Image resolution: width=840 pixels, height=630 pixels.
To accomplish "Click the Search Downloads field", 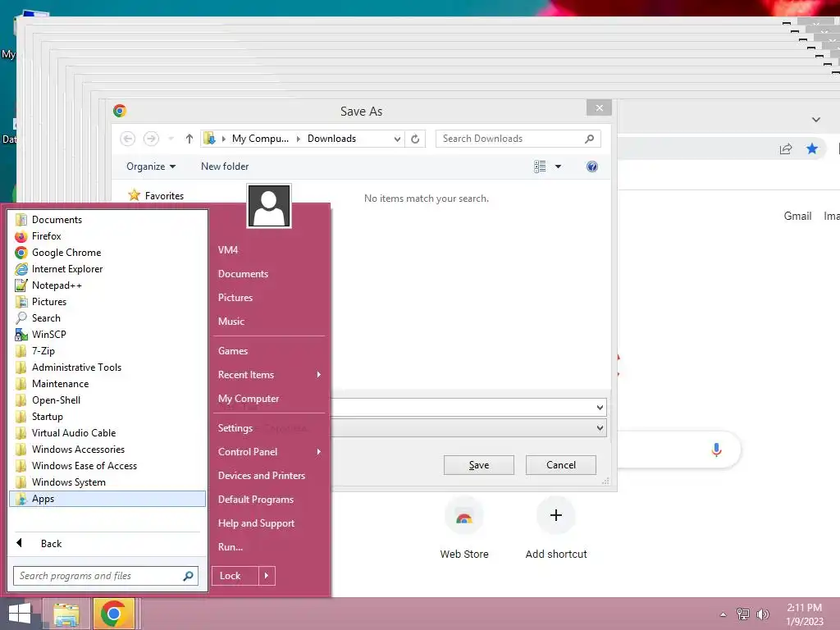I will [x=518, y=139].
